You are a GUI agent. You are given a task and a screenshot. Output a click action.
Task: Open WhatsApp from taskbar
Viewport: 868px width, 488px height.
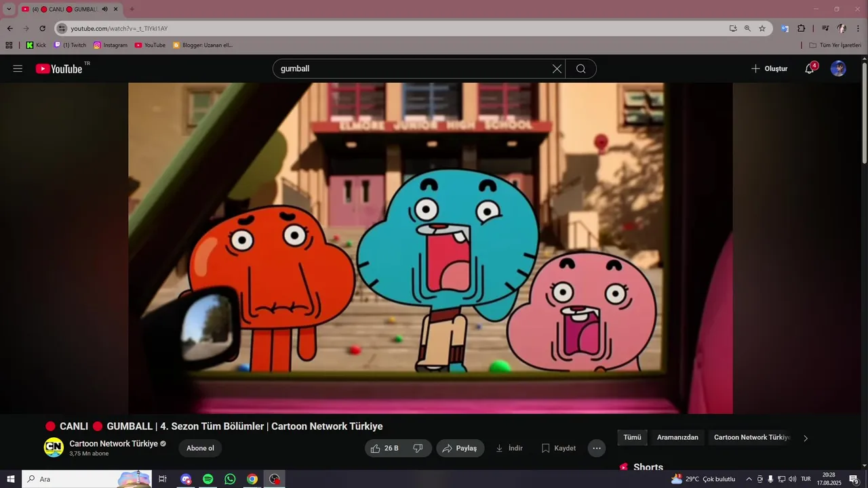(x=230, y=479)
